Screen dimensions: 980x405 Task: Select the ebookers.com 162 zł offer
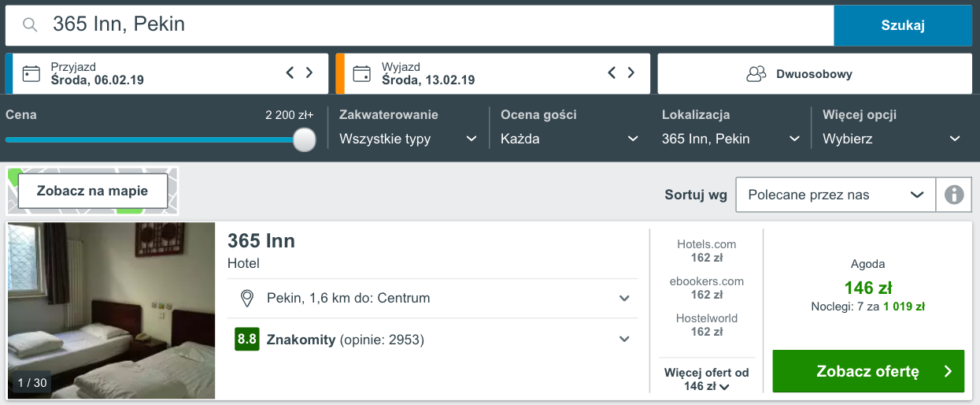[x=706, y=288]
